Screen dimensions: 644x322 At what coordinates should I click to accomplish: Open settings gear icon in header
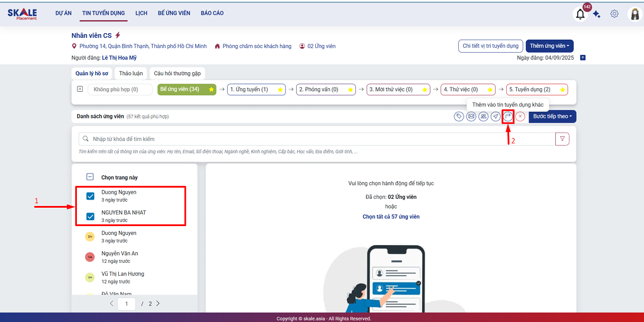point(614,14)
